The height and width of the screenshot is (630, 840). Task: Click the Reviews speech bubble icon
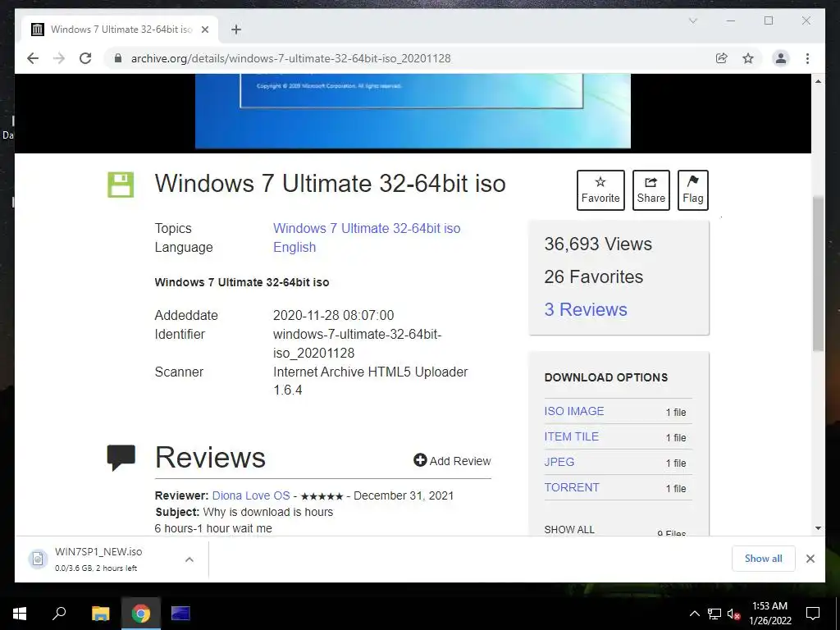pyautogui.click(x=121, y=458)
